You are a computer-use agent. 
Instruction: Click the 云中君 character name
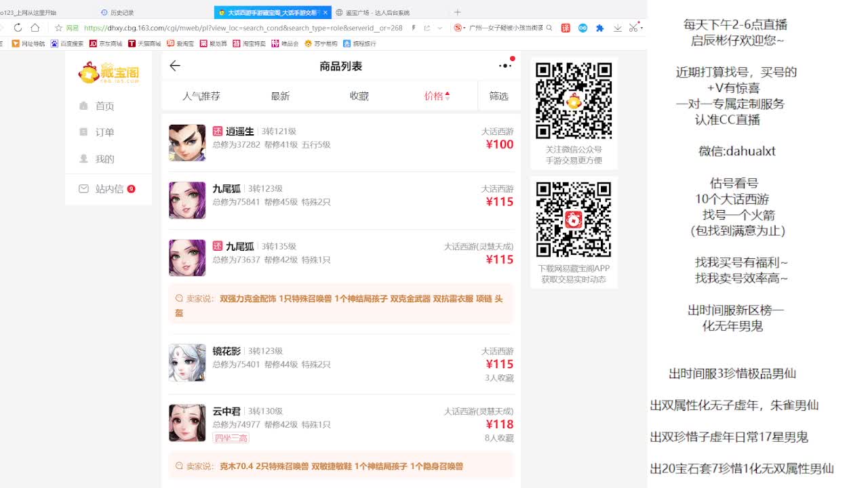[x=226, y=411]
